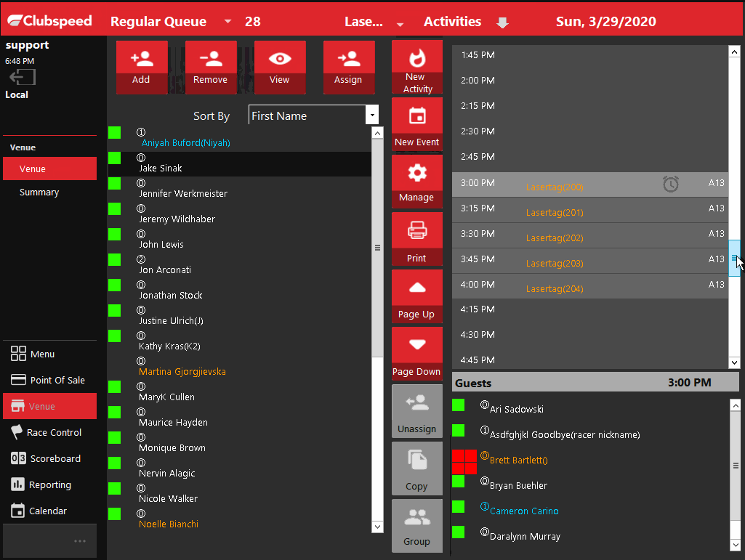
Task: Select Lasertag(202) at 3:30 PM
Action: pos(589,235)
